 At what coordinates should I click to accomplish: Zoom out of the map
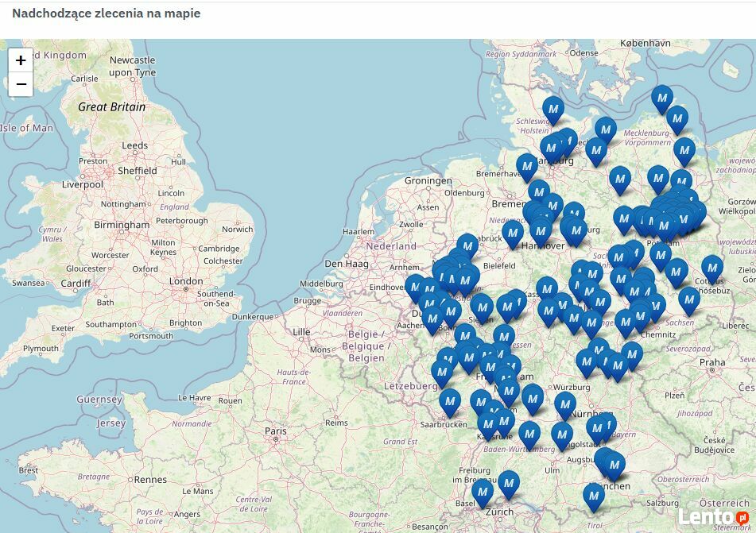21,84
